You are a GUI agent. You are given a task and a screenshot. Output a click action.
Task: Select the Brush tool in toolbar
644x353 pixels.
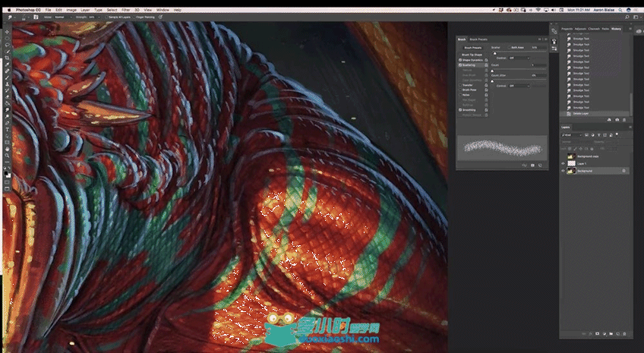[7, 77]
